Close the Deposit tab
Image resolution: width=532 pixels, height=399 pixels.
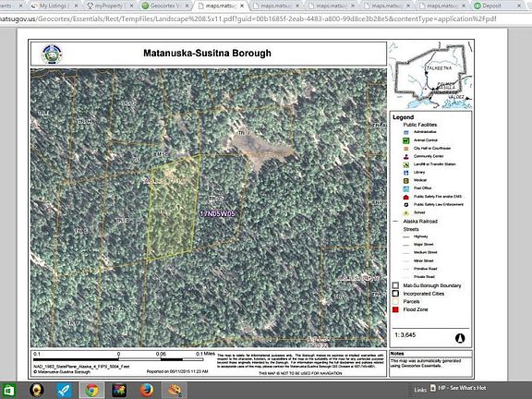tap(519, 6)
